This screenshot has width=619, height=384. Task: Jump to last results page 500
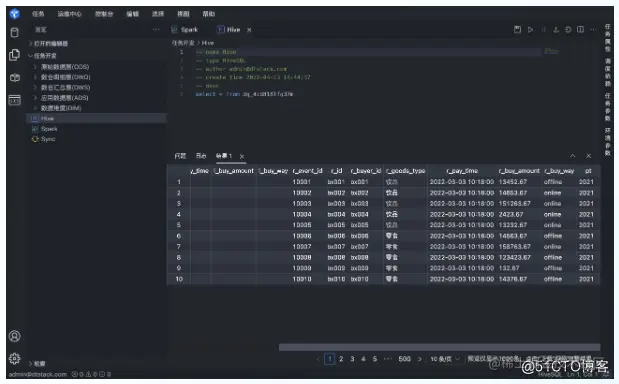404,359
